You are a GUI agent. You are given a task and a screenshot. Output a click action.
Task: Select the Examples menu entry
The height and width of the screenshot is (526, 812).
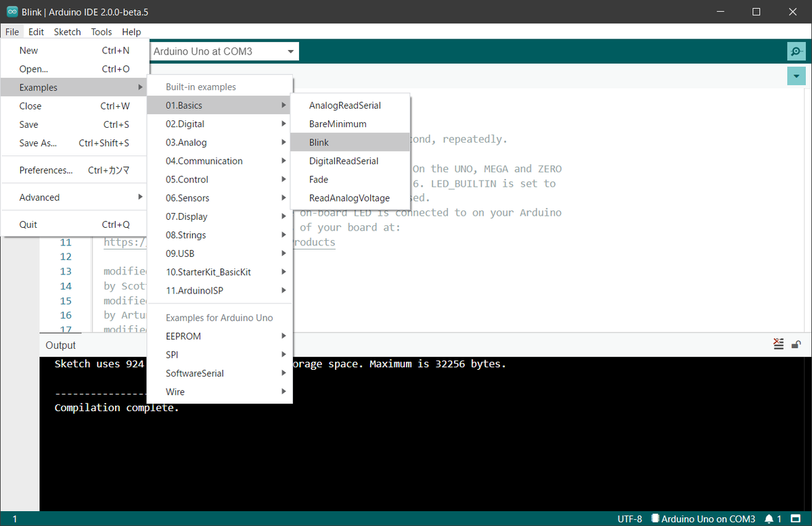pos(74,87)
